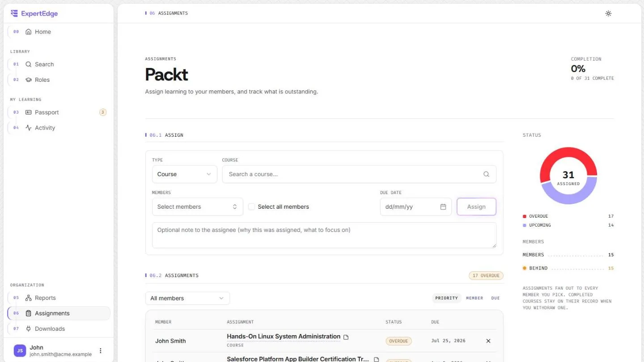Click the Search magnifier icon in sidebar

point(29,64)
